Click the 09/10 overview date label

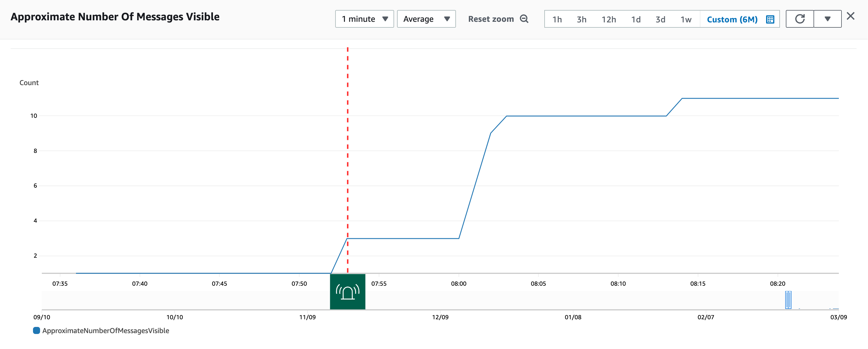[x=42, y=317]
